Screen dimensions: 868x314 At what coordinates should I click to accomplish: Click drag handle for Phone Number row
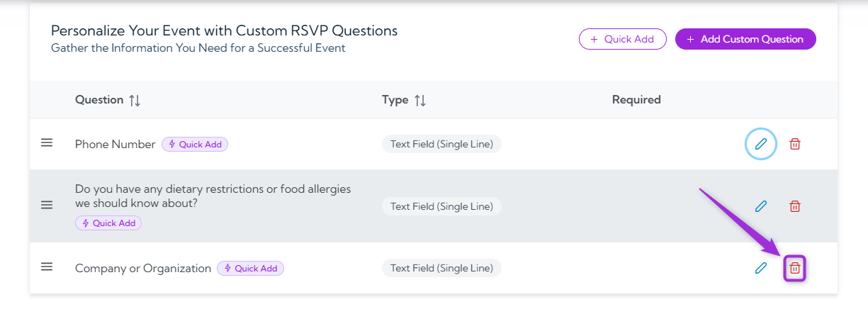coord(47,143)
